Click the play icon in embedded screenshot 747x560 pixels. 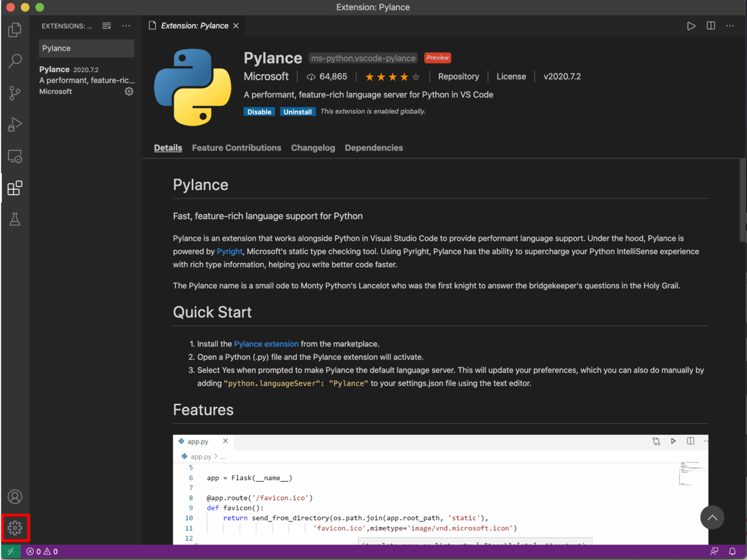[674, 441]
